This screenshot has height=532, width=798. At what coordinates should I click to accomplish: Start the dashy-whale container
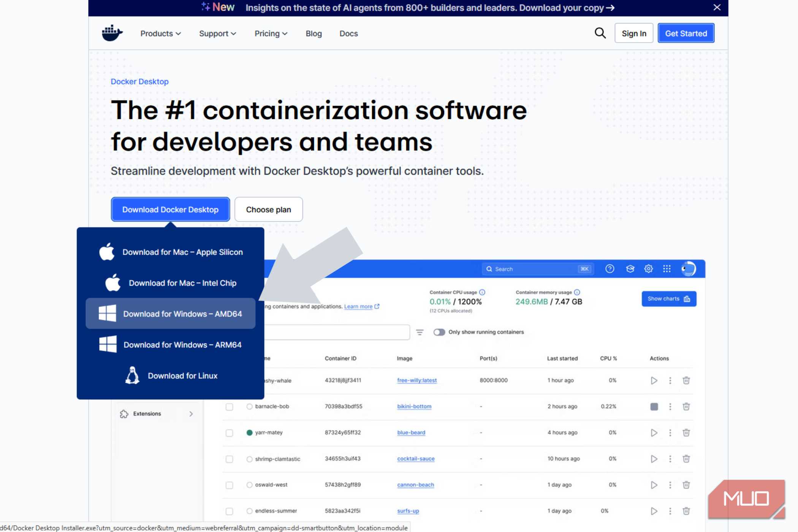(x=654, y=380)
